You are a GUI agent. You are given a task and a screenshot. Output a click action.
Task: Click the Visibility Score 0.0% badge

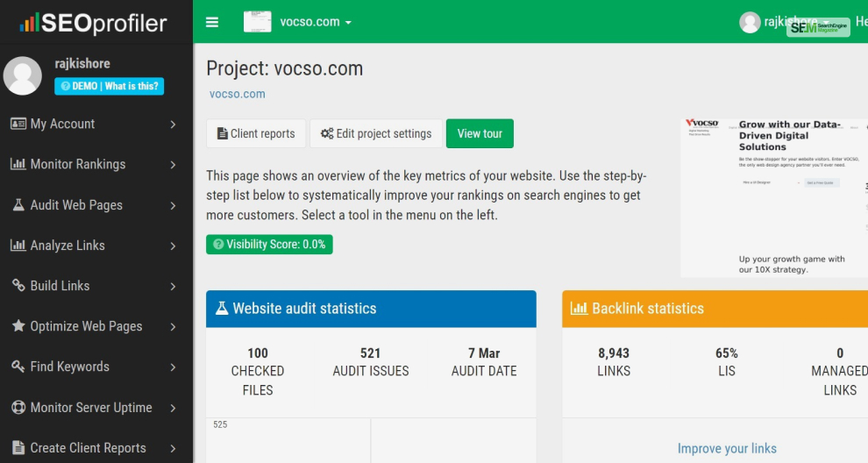[269, 245]
